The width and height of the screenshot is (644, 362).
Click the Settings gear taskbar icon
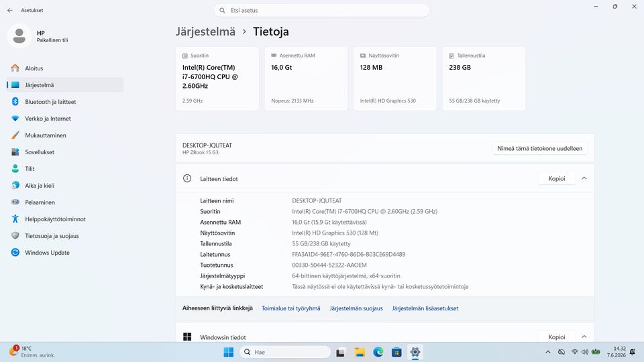pos(415,352)
